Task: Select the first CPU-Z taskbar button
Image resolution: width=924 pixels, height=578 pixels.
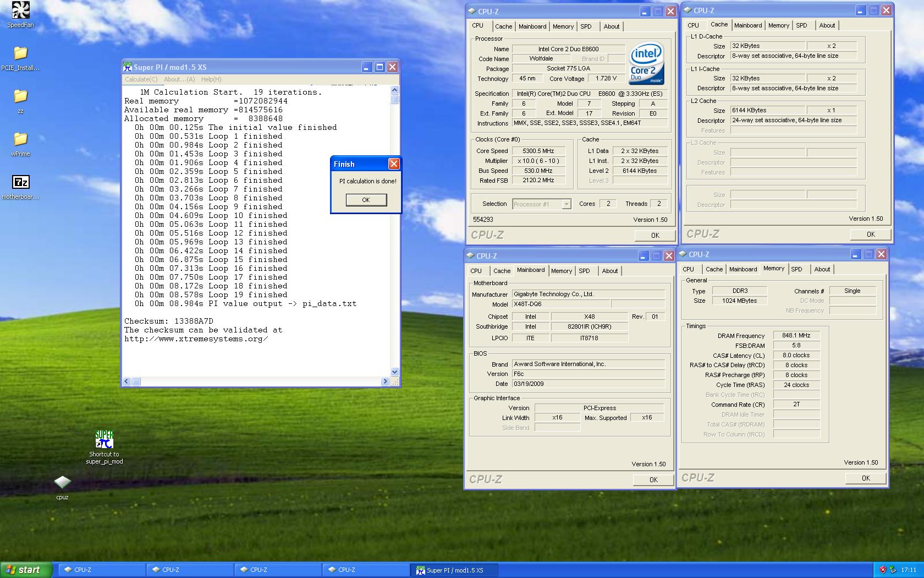Action: click(102, 570)
